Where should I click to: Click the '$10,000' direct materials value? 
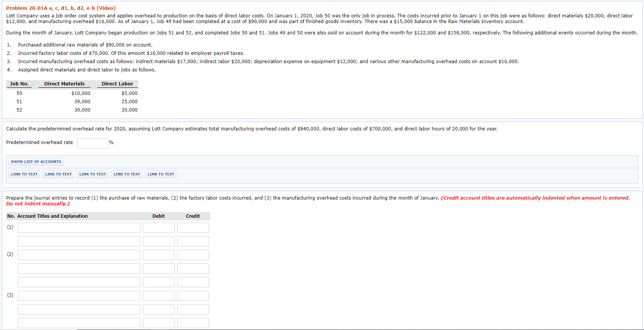click(x=81, y=93)
